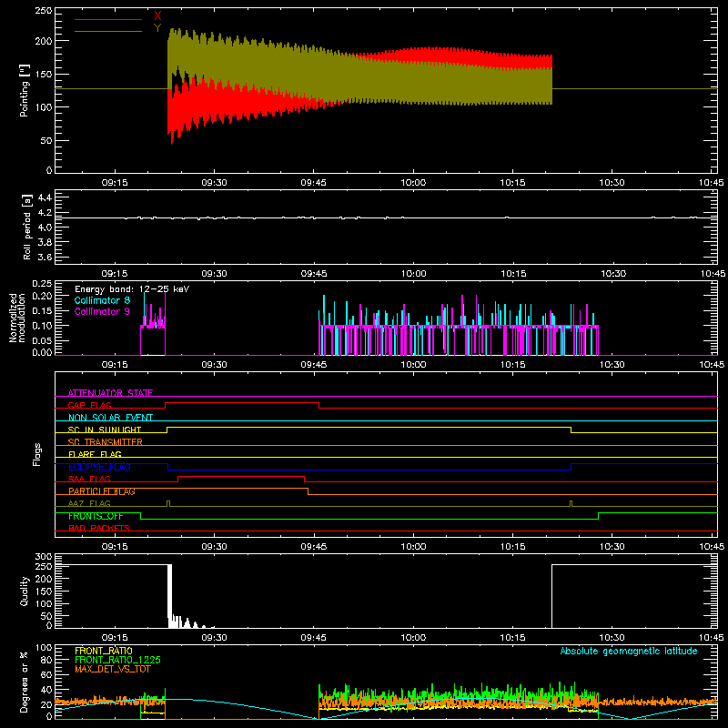This screenshot has width=728, height=728.
Task: Click 09:15 time label under Quality panel
Action: [115, 638]
